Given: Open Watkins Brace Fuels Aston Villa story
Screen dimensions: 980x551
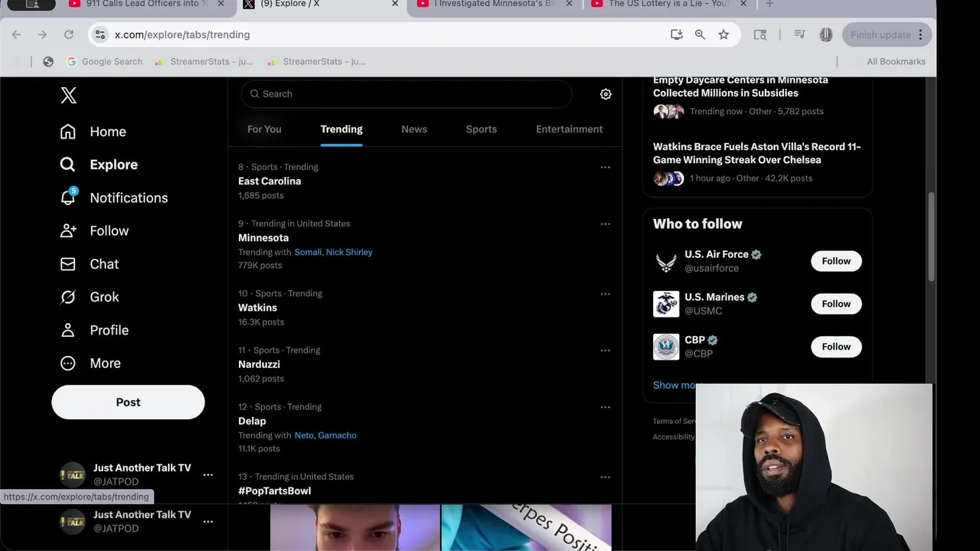Looking at the screenshot, I should [x=757, y=153].
